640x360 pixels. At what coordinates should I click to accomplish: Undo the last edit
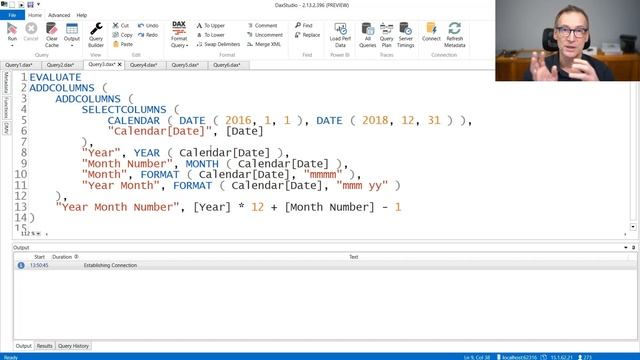[x=148, y=25]
